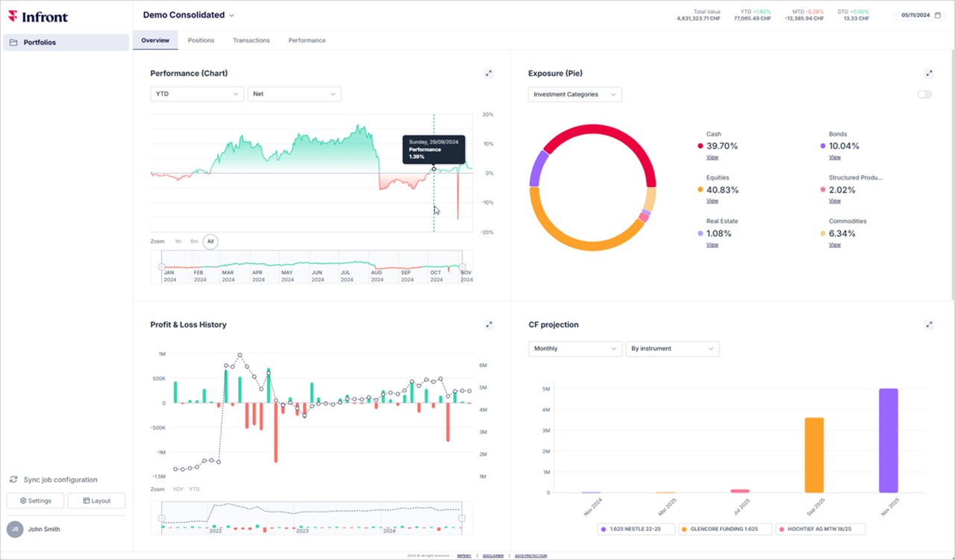The height and width of the screenshot is (560, 955).
Task: Open the Investment Categories dropdown
Action: [x=574, y=95]
